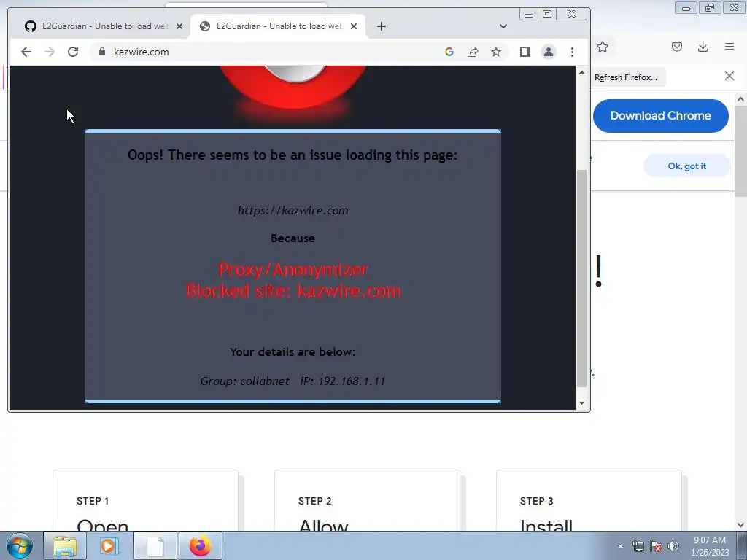This screenshot has width=747, height=560.
Task: Click Chrome page scrollbar up arrow
Action: [581, 72]
